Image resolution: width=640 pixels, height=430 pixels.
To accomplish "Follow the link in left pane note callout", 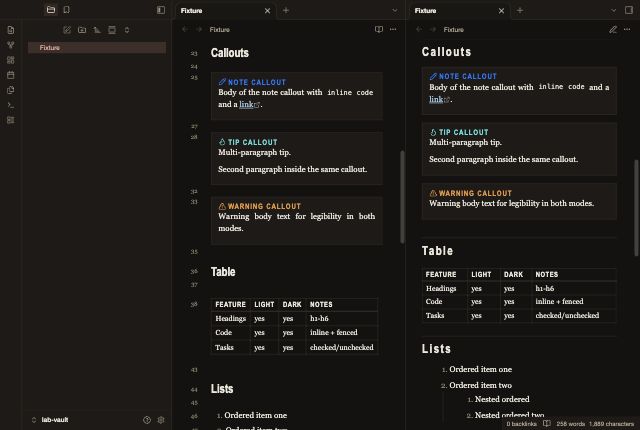I will 246,104.
